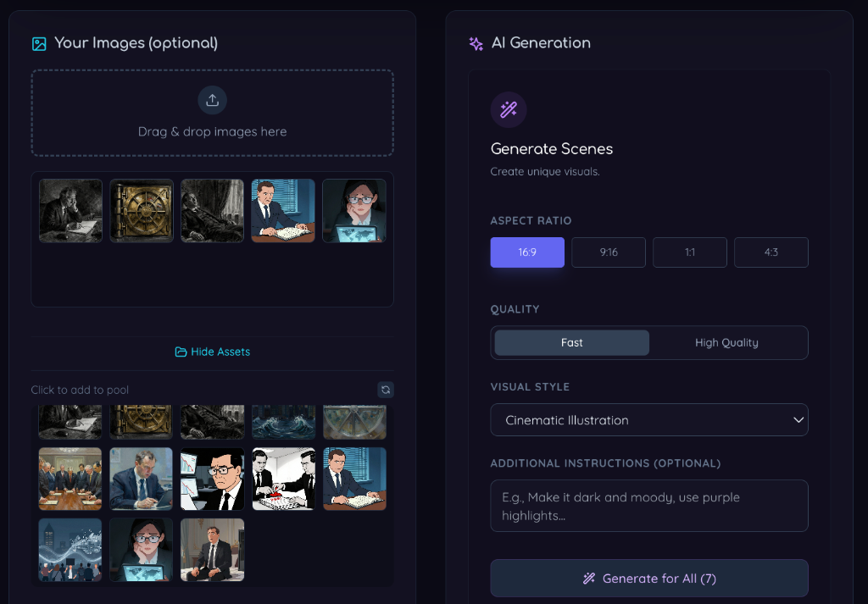
Task: Click the Create unique visuals text
Action: click(x=545, y=171)
